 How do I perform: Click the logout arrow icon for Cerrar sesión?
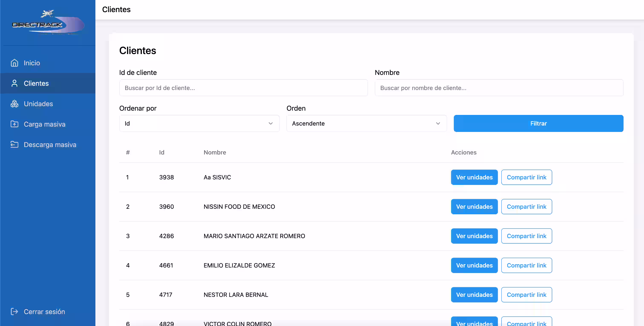click(x=14, y=312)
